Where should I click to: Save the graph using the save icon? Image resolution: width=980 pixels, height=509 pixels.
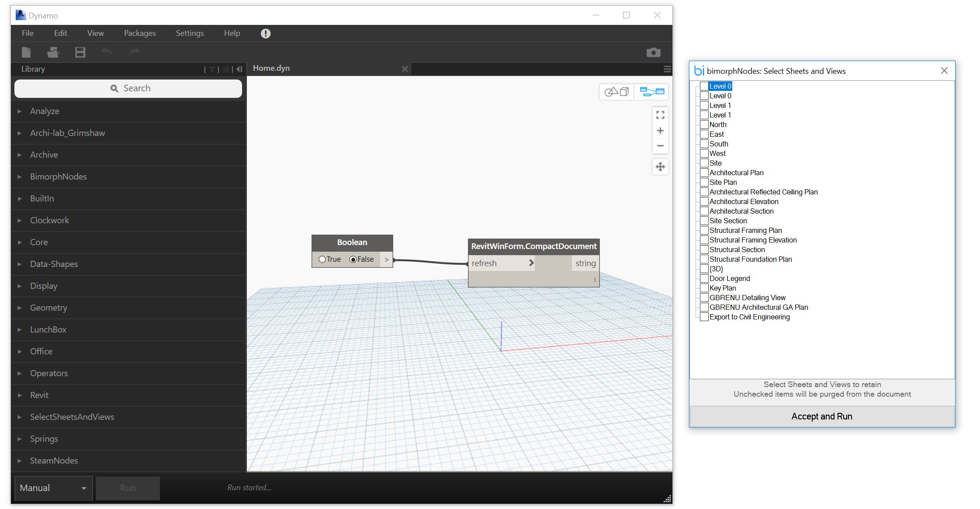[80, 52]
